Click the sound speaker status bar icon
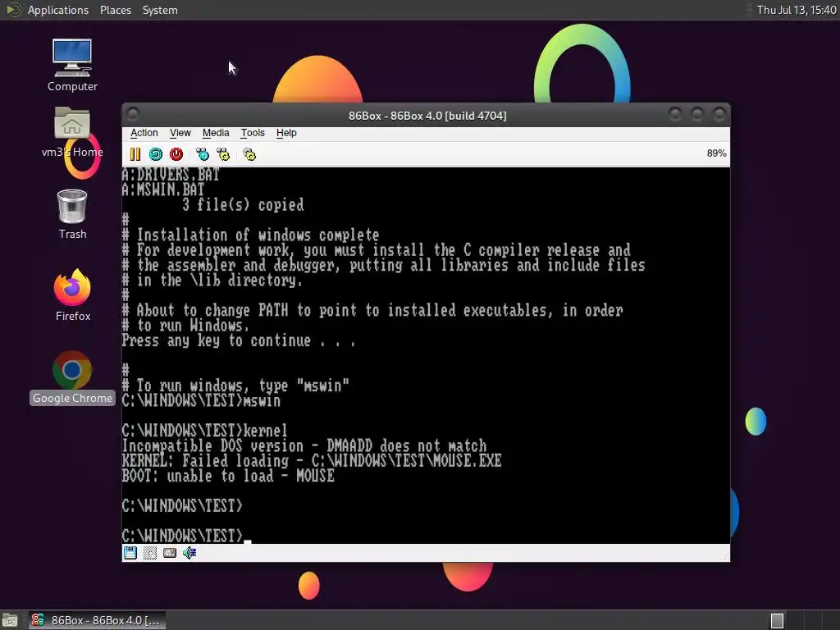Image resolution: width=840 pixels, height=630 pixels. [x=189, y=553]
